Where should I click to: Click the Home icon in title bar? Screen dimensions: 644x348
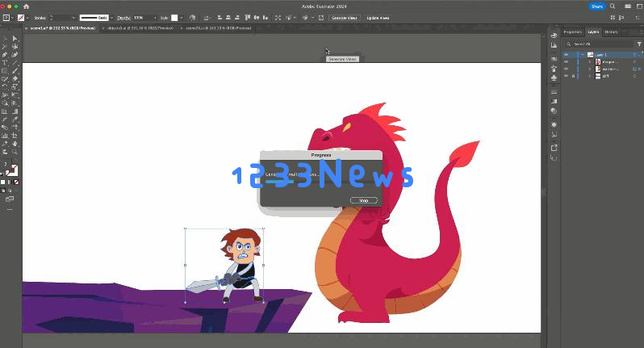tap(27, 6)
